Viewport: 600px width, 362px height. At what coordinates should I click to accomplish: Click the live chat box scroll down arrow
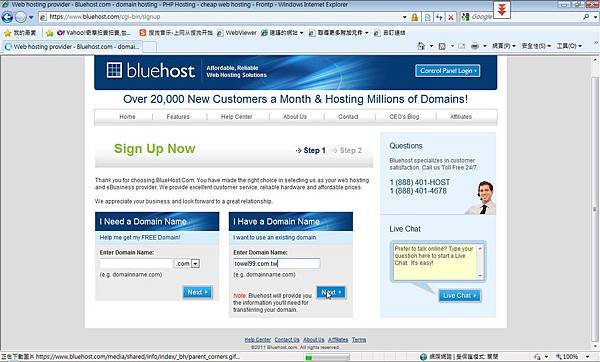point(480,276)
